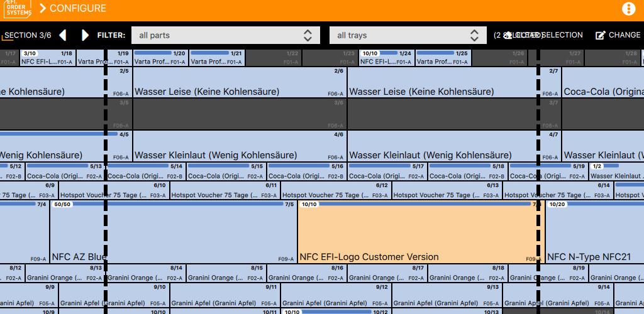The height and width of the screenshot is (314, 644).
Task: Select slot 5/17 Coca-Cola tile
Action: click(x=387, y=171)
